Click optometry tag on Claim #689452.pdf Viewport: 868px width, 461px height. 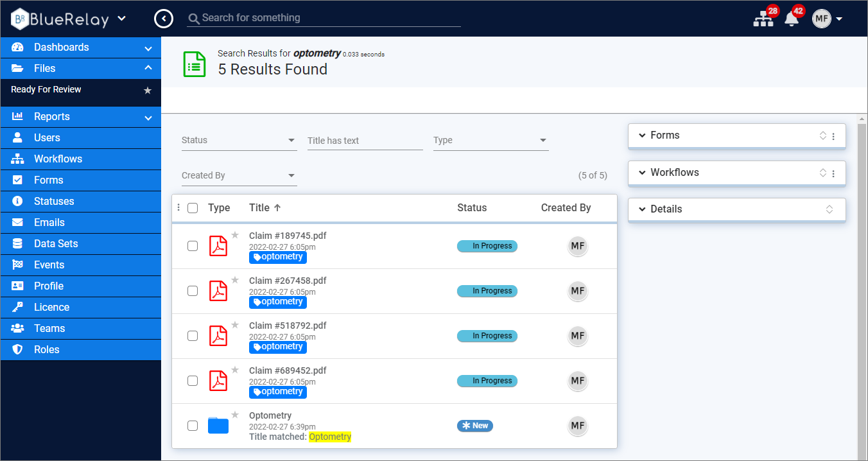pyautogui.click(x=278, y=392)
